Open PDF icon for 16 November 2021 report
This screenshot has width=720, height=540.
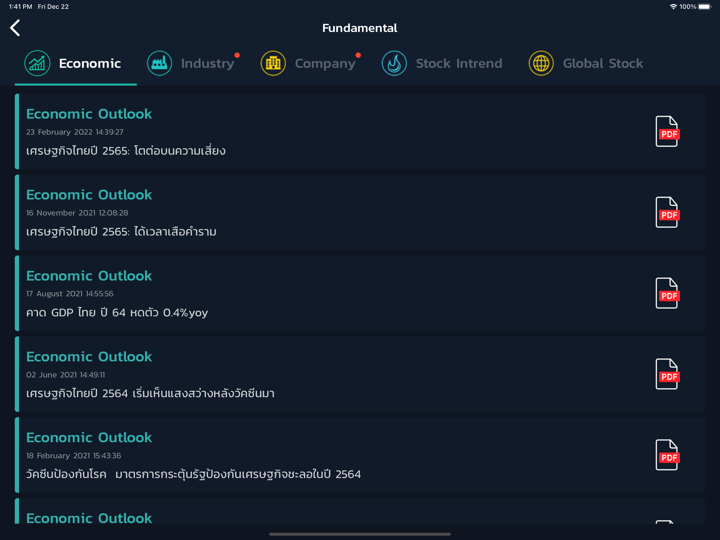(667, 212)
